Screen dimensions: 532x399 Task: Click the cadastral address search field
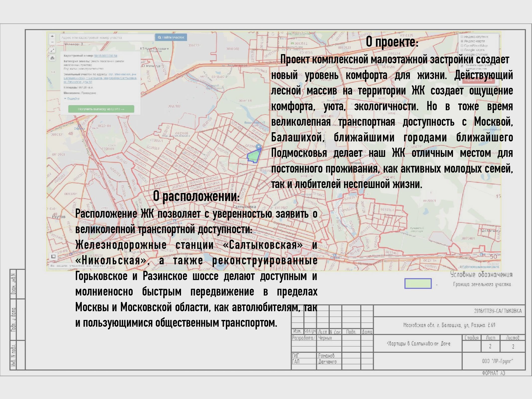[107, 38]
